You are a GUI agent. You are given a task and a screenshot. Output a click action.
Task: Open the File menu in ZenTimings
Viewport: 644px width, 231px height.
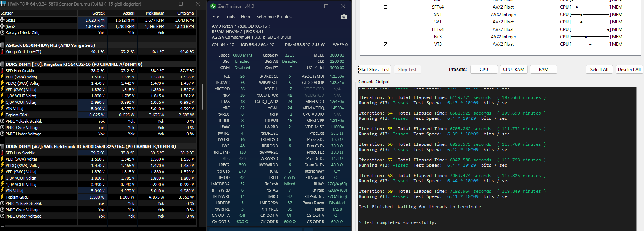coord(216,17)
